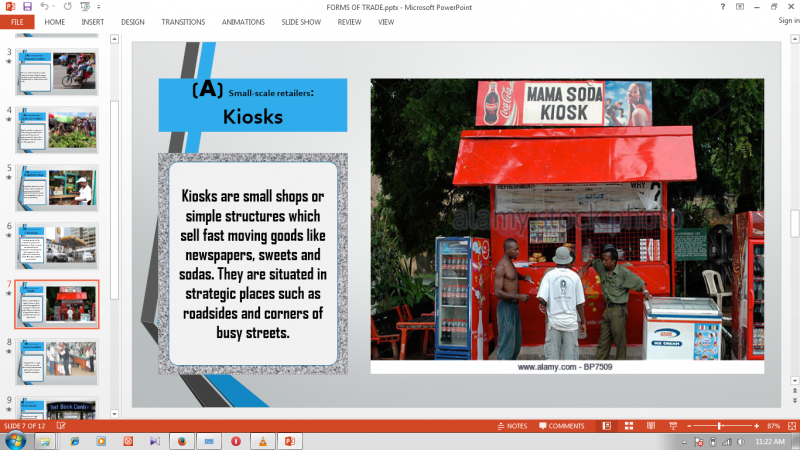Click the spell check status icon

(61, 426)
